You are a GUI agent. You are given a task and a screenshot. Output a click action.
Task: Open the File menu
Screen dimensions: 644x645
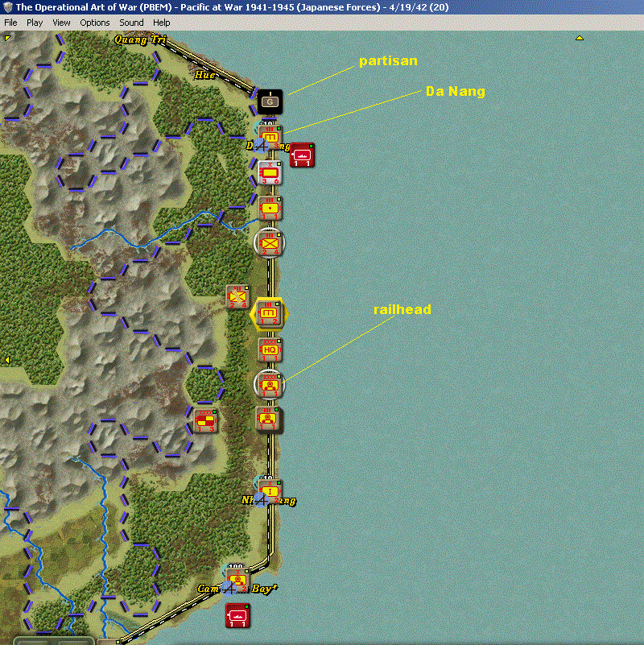click(x=10, y=23)
